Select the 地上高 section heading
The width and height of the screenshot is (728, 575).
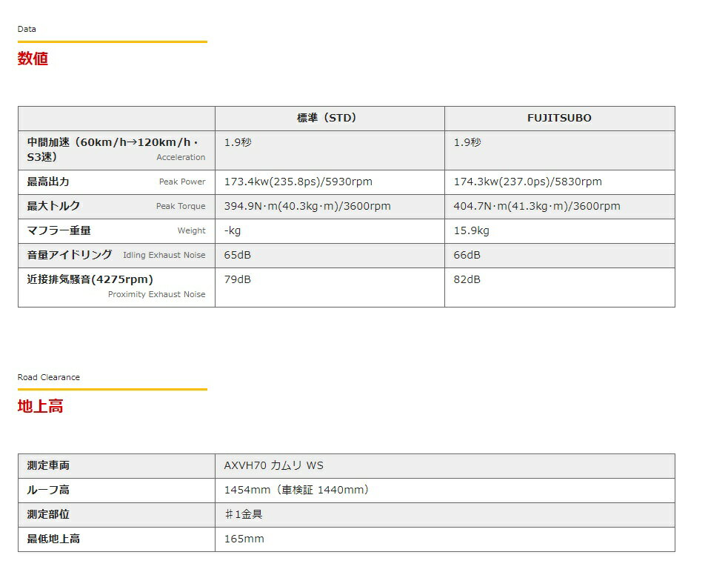pyautogui.click(x=41, y=406)
